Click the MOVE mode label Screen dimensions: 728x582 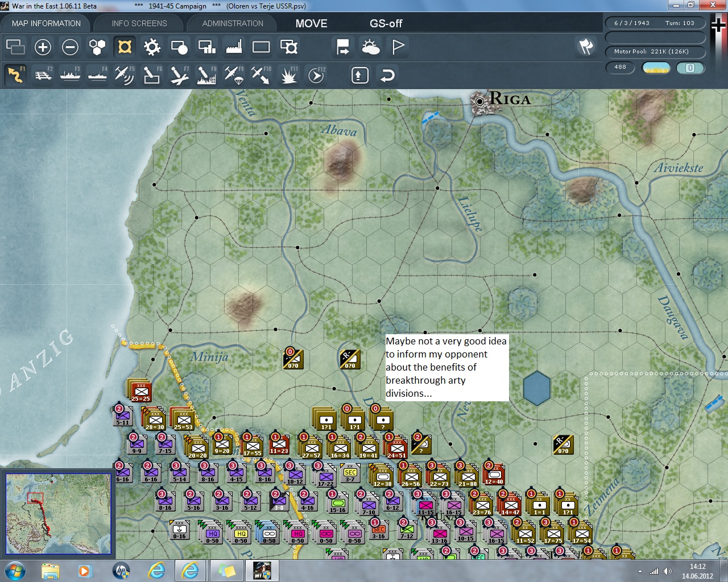point(311,23)
